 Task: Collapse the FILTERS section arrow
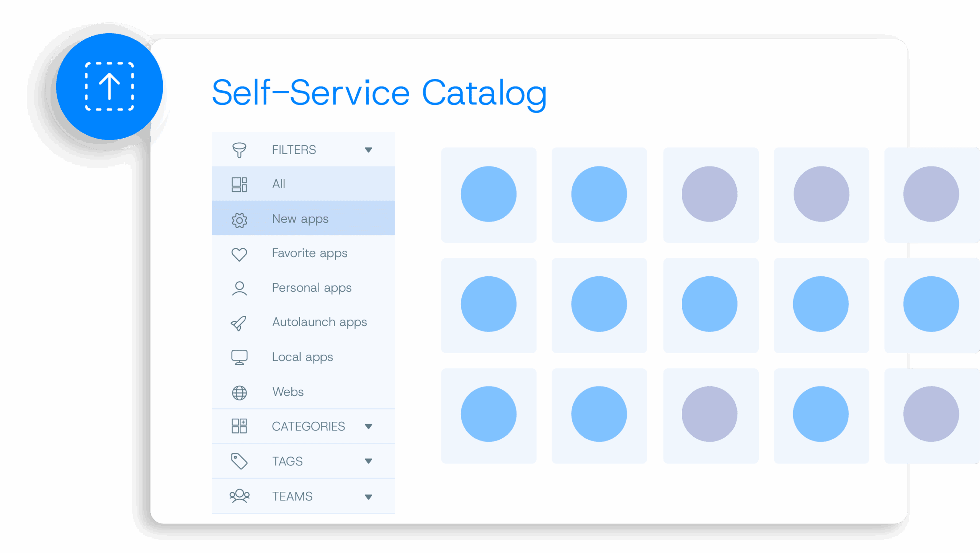(x=368, y=150)
